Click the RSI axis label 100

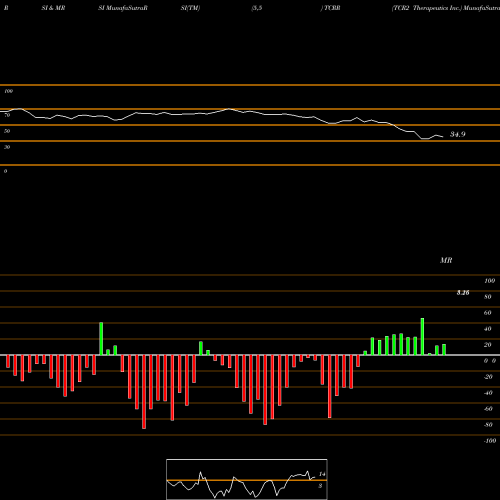pyautogui.click(x=8, y=91)
